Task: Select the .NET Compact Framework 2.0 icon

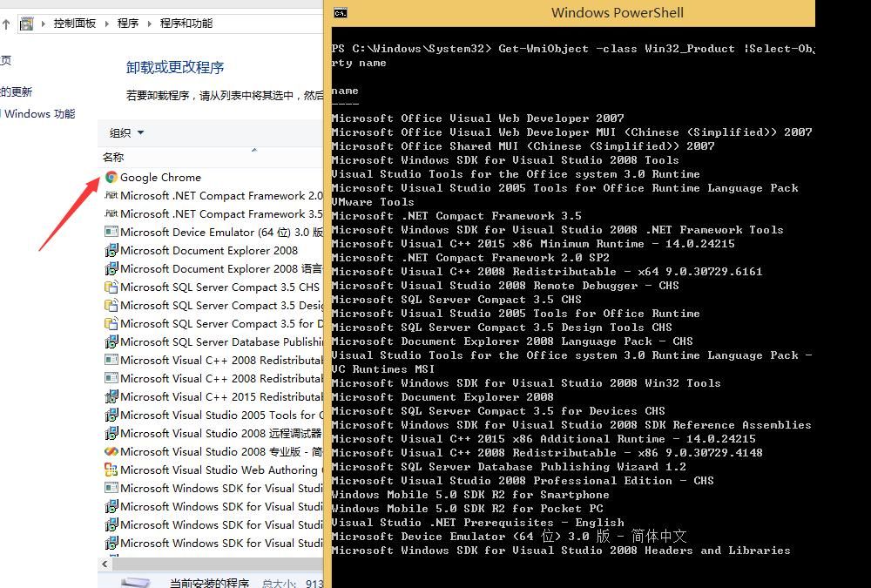Action: (111, 196)
